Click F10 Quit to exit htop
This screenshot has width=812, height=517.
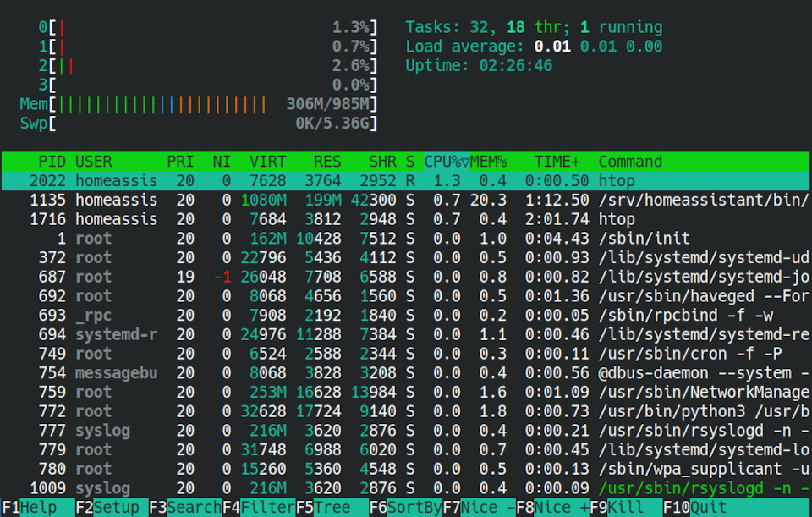tap(695, 507)
